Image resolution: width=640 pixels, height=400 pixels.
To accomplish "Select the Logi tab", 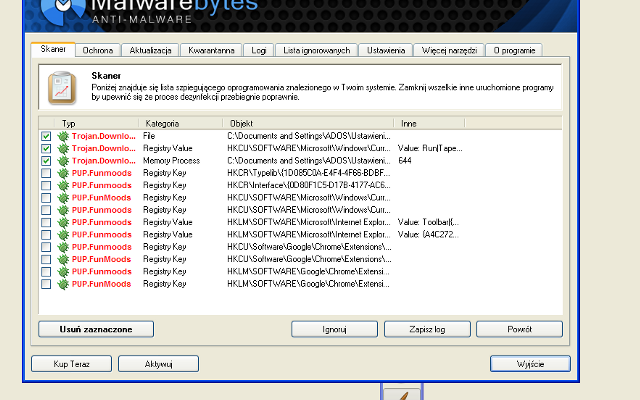I will click(258, 50).
